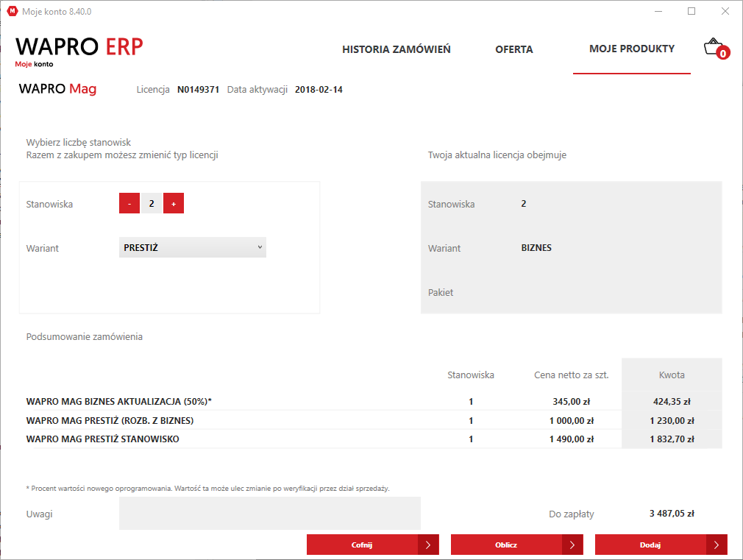Image resolution: width=743 pixels, height=560 pixels.
Task: Select the MOJE PRODUKTY tab
Action: pos(632,49)
